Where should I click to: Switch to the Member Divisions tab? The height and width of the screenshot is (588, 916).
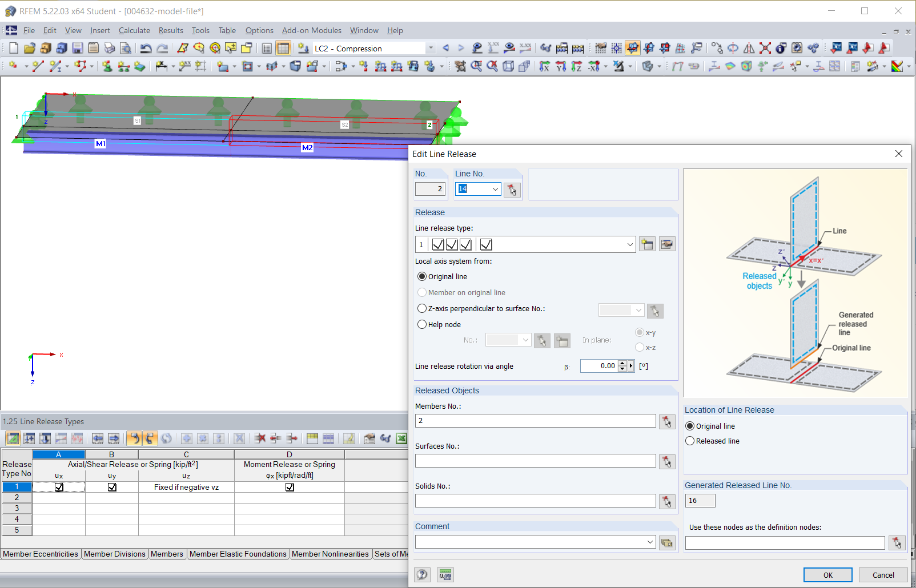click(115, 554)
